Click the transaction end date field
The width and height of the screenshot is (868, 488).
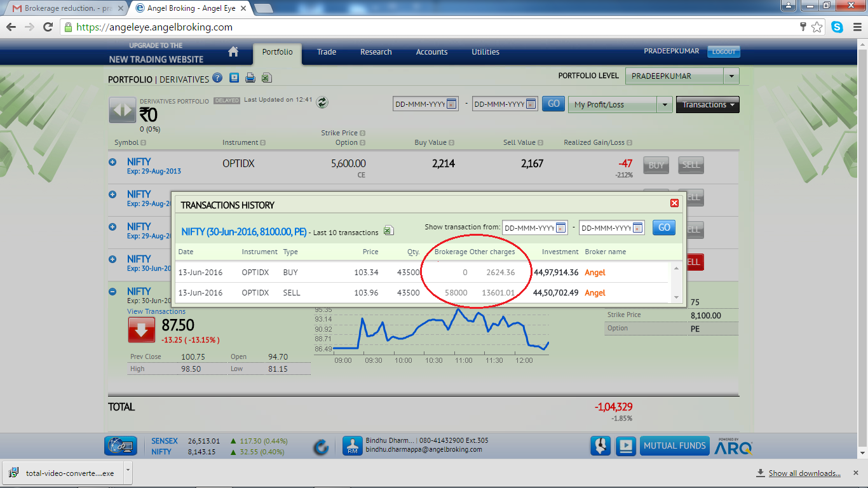(606, 227)
